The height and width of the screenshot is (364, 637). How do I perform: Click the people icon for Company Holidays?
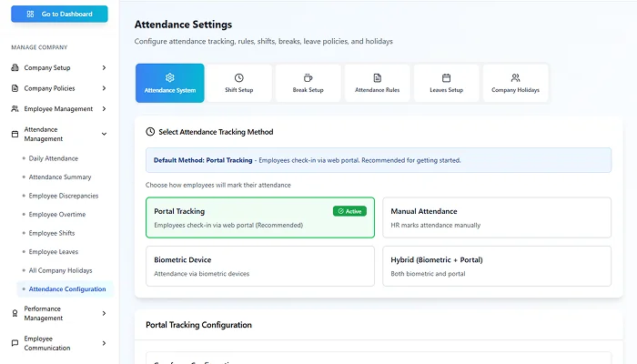click(516, 78)
